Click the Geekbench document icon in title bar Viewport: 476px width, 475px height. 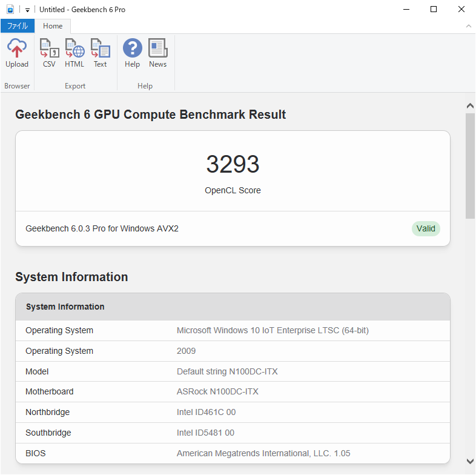pyautogui.click(x=10, y=10)
